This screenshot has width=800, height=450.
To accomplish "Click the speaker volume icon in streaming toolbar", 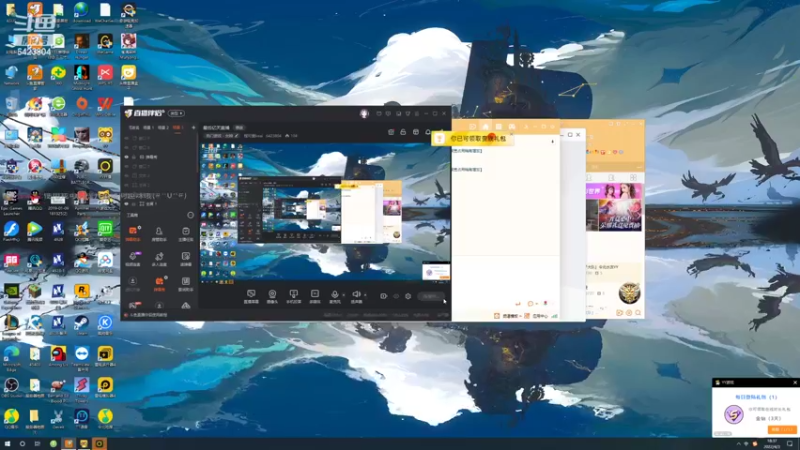I will click(x=356, y=296).
